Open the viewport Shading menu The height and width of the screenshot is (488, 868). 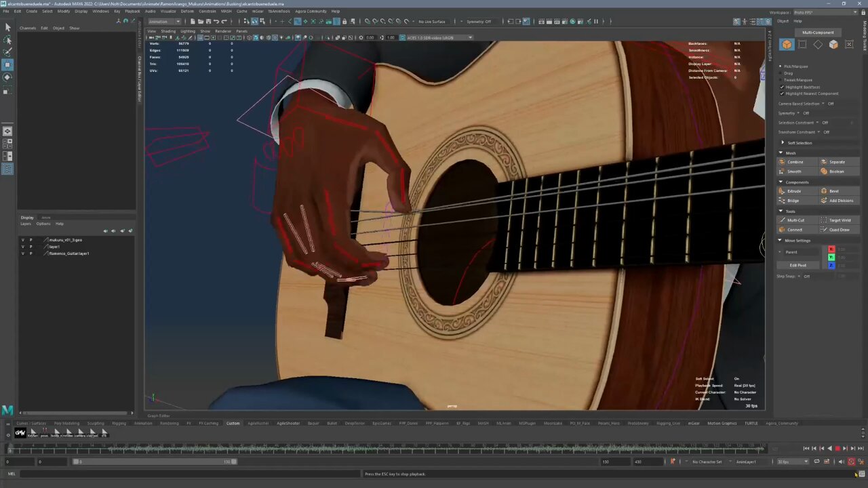click(x=167, y=31)
